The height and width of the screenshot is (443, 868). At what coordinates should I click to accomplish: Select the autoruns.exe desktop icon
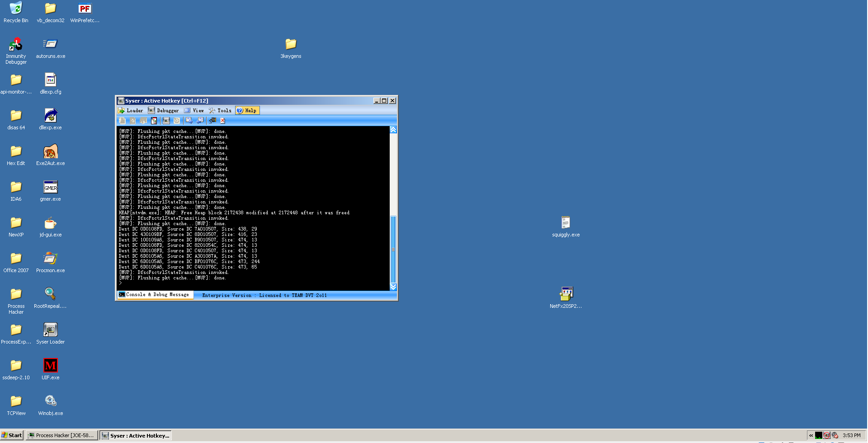click(x=51, y=48)
